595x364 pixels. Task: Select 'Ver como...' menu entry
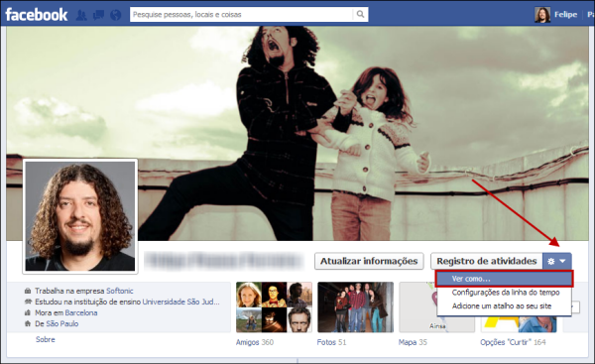[504, 279]
